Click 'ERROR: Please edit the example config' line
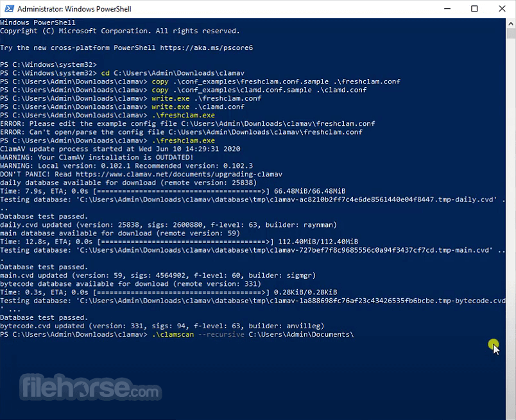Image resolution: width=516 pixels, height=420 pixels. 187,124
